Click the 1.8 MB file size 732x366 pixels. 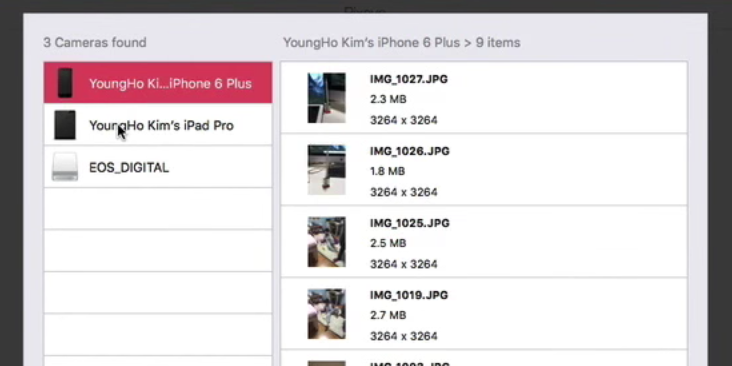(387, 171)
